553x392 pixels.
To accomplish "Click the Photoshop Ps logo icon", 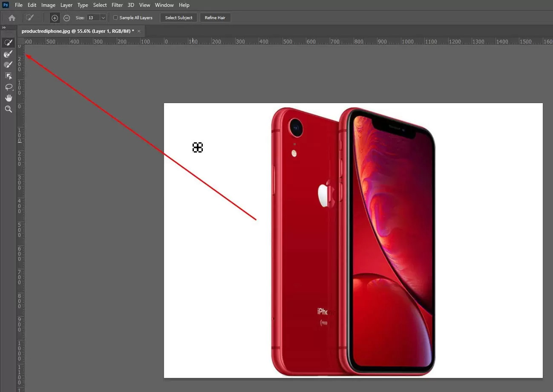I will click(x=6, y=5).
